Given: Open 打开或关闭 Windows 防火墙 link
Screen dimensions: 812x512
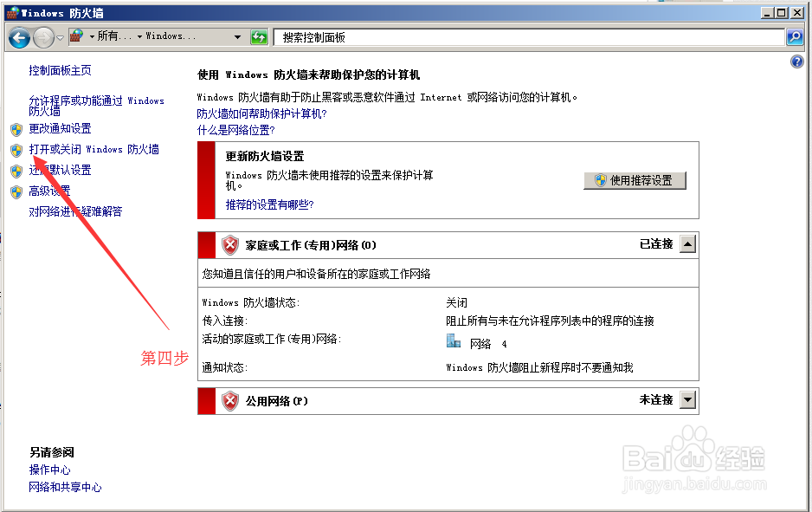Looking at the screenshot, I should [x=93, y=149].
